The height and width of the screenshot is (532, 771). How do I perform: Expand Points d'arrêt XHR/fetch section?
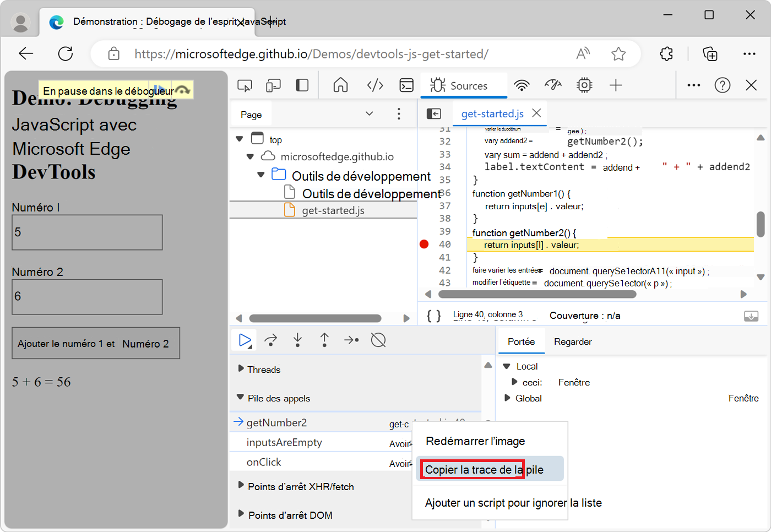pyautogui.click(x=241, y=485)
